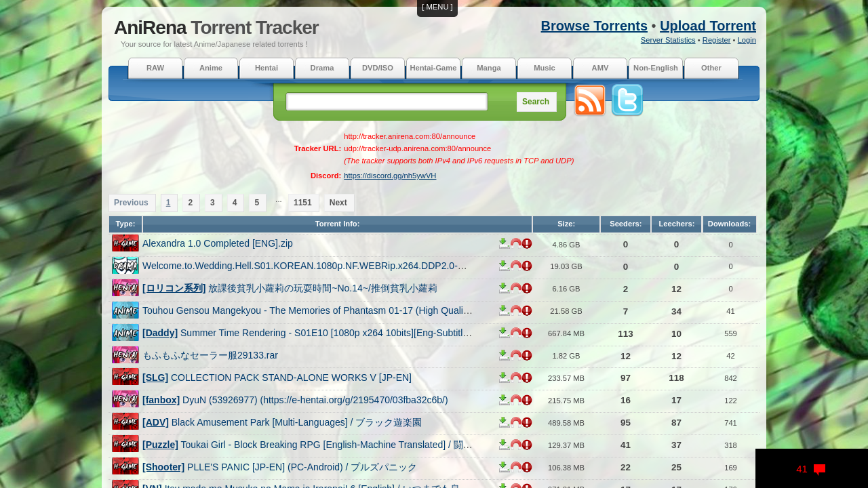This screenshot has width=868, height=488.
Task: Download torrent for Black Amusement Park
Action: [504, 422]
